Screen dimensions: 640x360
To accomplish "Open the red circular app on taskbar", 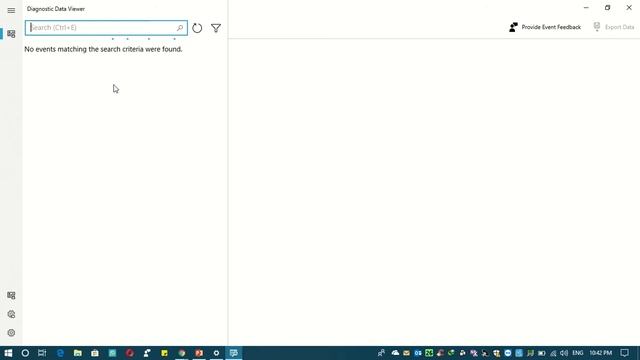I will click(130, 353).
